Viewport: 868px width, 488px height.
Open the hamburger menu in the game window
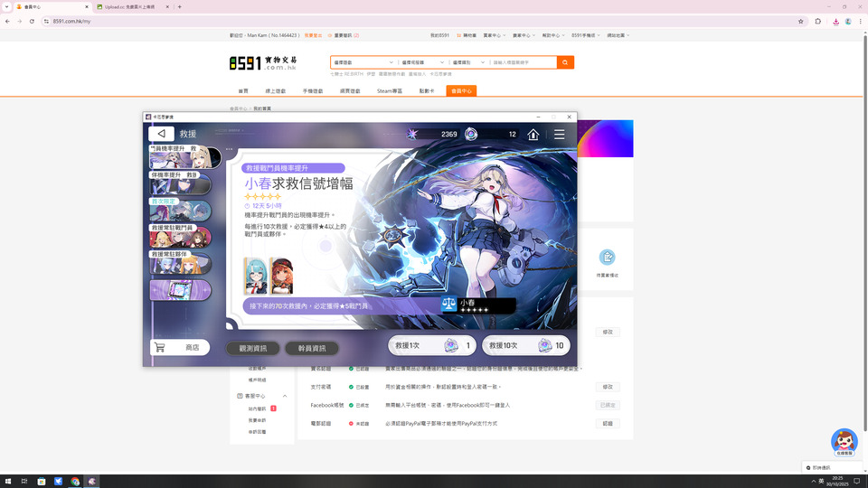click(x=560, y=135)
